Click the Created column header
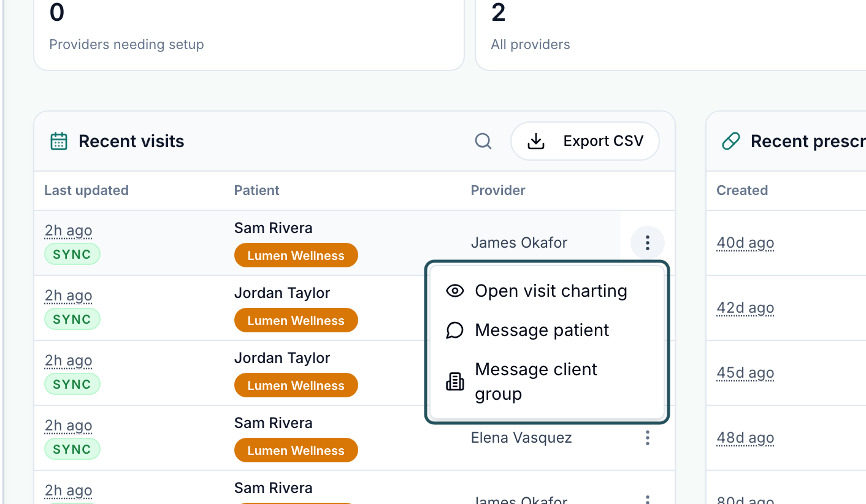 pyautogui.click(x=742, y=191)
